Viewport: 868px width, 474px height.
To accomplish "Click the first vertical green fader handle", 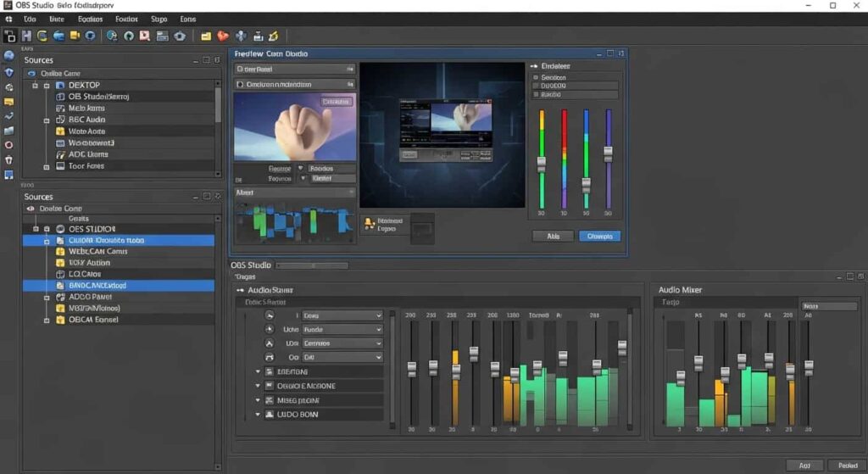I will click(x=542, y=164).
